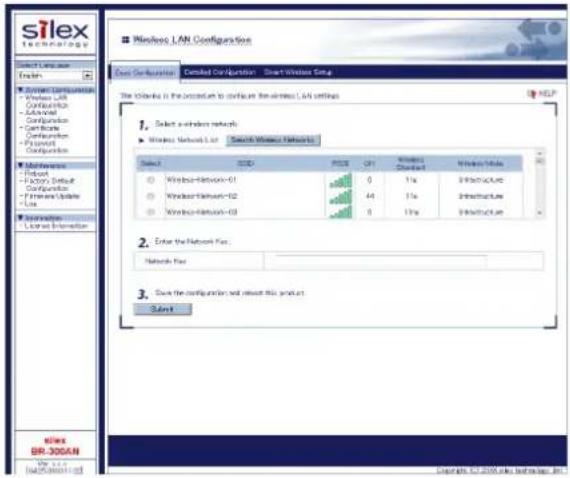The image size is (570, 478).
Task: Switch to Easy Configuration tab
Action: tap(145, 73)
